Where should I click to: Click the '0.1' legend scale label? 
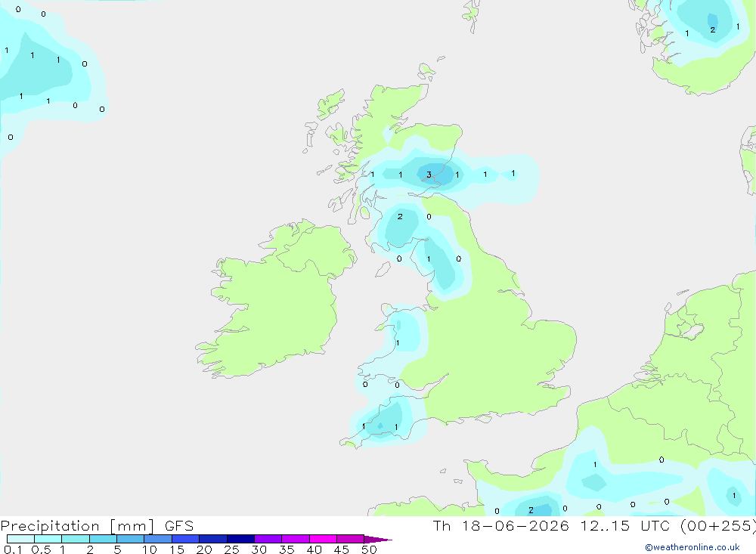click(13, 549)
